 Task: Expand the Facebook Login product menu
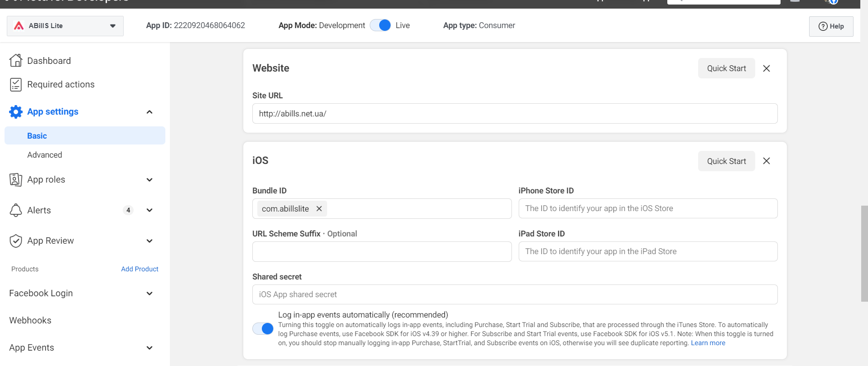(x=149, y=294)
